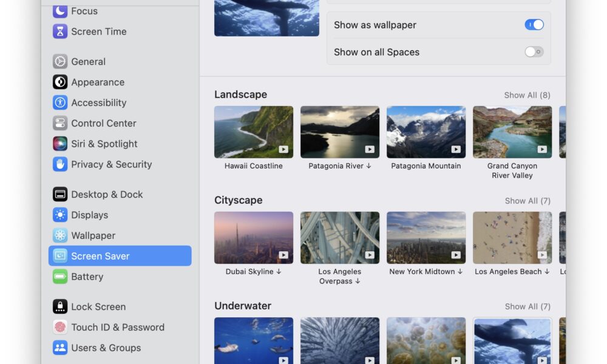Viewport: 607px width, 364px height.
Task: Select the Patagonia Mountain screen saver
Action: coord(426,132)
